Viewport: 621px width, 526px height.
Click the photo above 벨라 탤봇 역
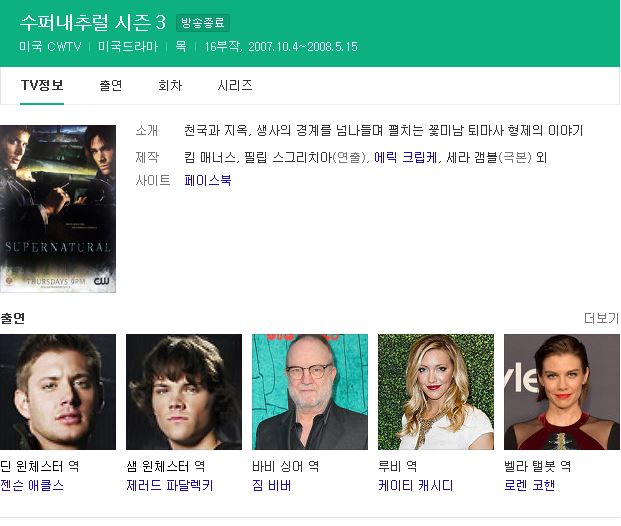tap(562, 392)
